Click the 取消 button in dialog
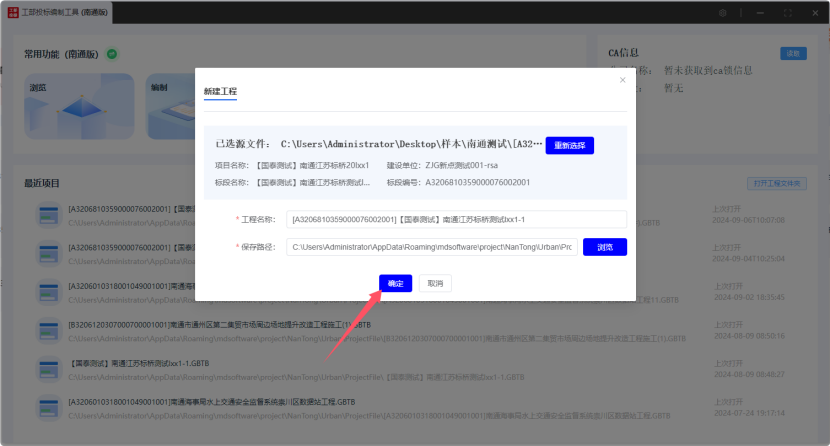Viewport: 830px width, 446px height. (434, 283)
